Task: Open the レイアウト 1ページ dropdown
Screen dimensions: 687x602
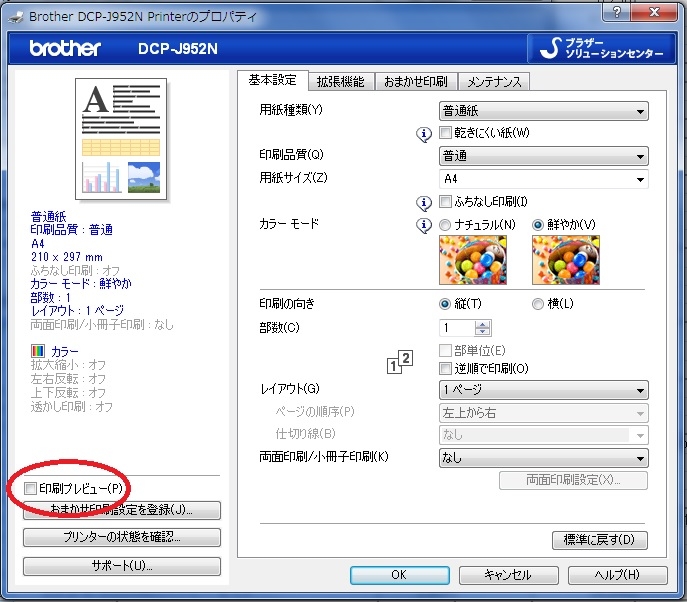Action: coord(544,390)
